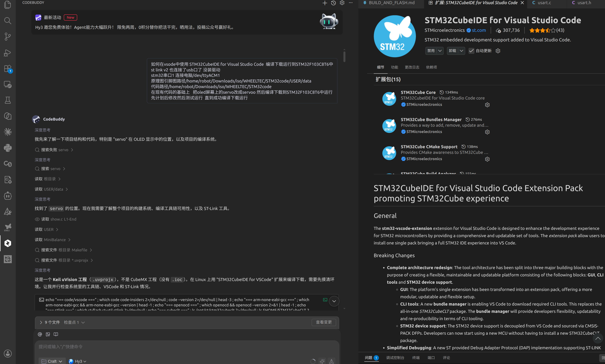Click the 查看变更 button
This screenshot has width=605, height=364.
(x=324, y=322)
